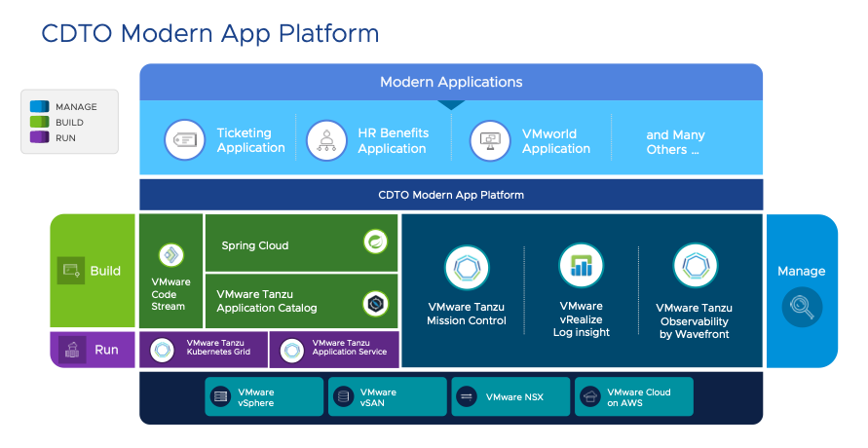Click the Spring Cloud leaf icon
Viewport: 868px width, 448px height.
(x=375, y=242)
